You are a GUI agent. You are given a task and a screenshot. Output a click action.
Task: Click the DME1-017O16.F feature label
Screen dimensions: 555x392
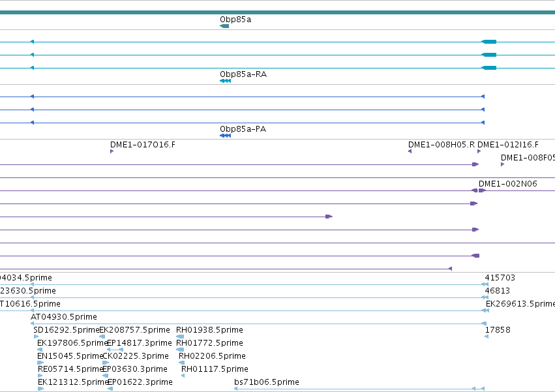tap(143, 145)
